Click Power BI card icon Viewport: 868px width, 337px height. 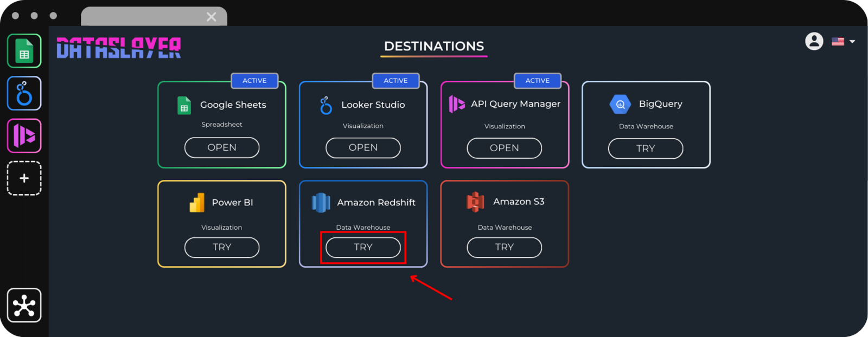point(197,203)
